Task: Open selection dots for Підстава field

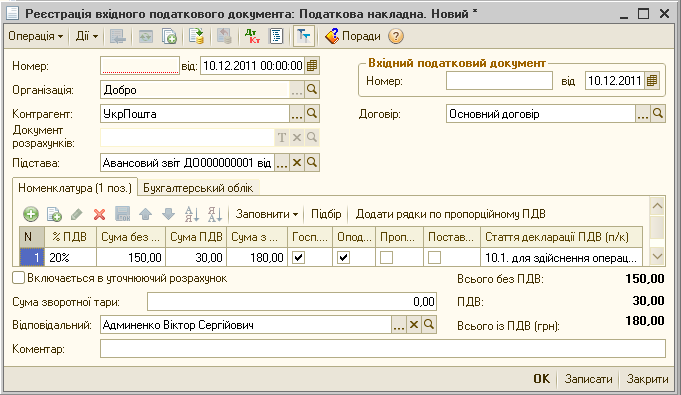Action: point(282,163)
